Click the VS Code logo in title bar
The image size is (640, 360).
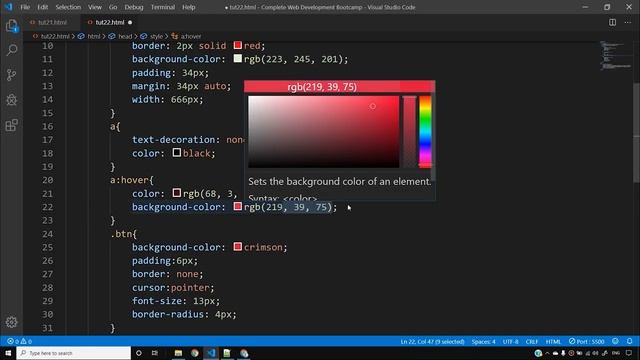8,7
